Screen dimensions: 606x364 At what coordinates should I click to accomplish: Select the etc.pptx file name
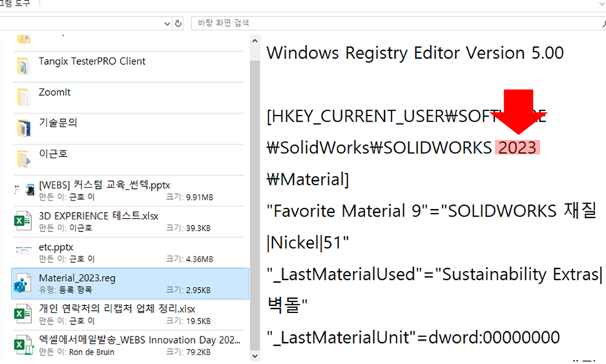click(x=56, y=247)
